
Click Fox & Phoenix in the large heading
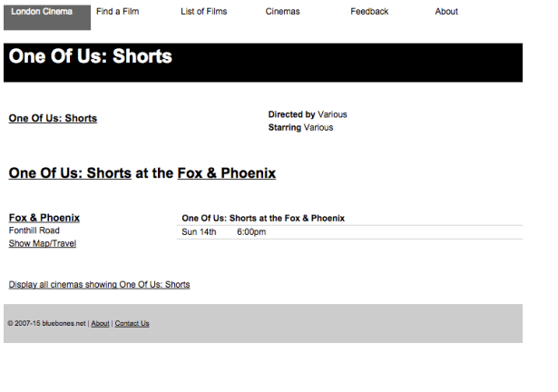(226, 173)
